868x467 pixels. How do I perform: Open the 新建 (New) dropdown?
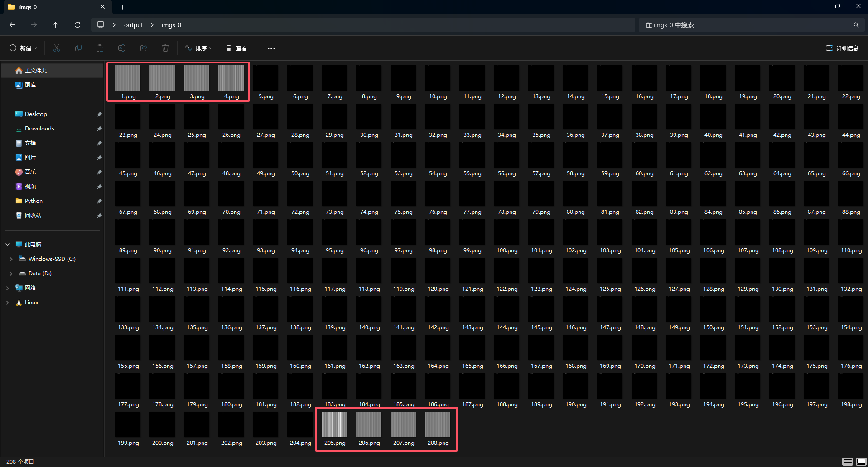23,48
